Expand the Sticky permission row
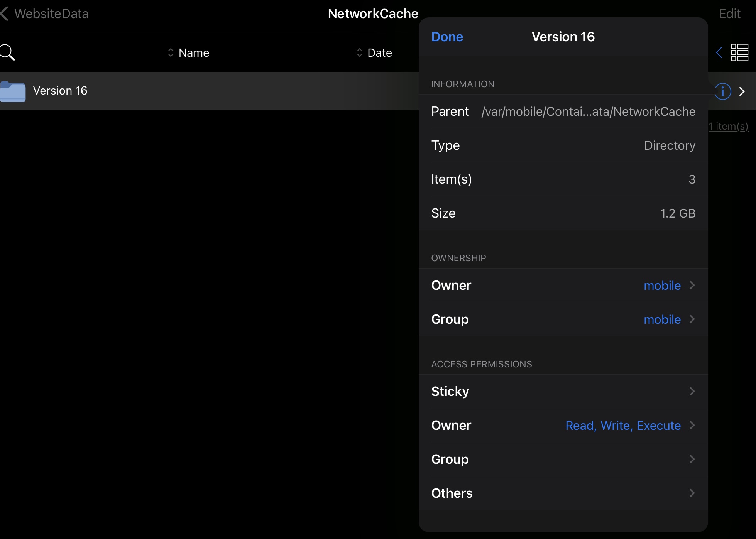 [x=563, y=391]
